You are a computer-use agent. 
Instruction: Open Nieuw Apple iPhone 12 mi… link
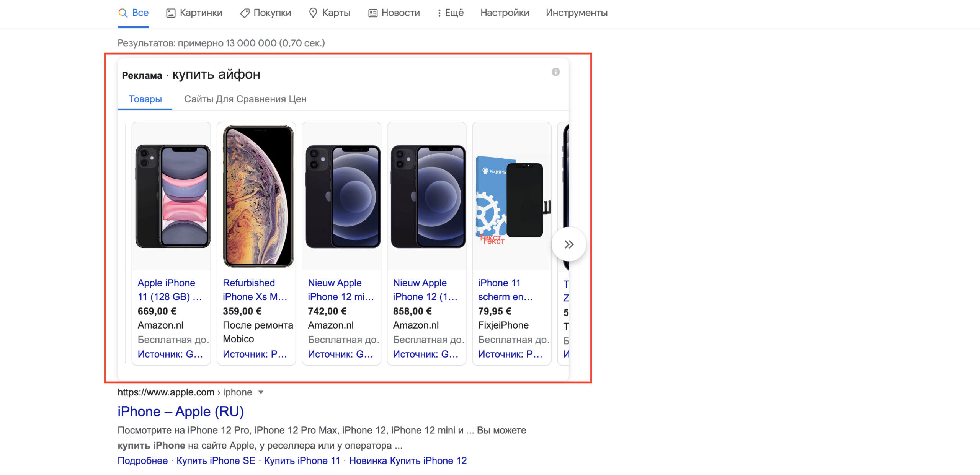coord(341,290)
